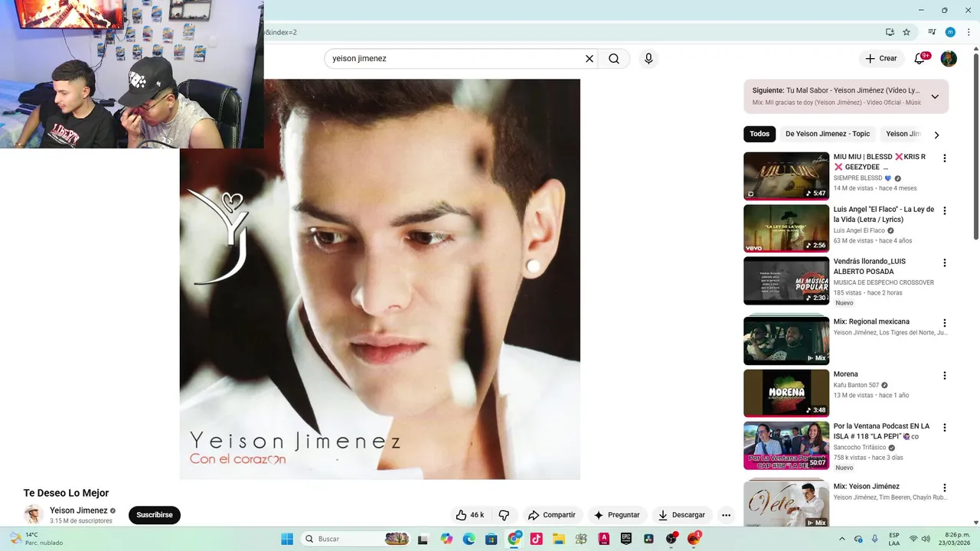Install the app via the address bar icon
This screenshot has height=551, width=980.
coord(890,32)
